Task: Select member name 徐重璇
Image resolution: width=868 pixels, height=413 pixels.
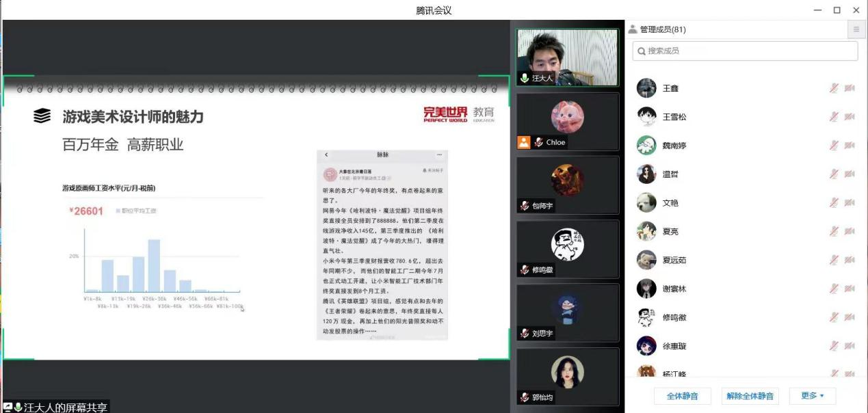Action: coord(674,346)
